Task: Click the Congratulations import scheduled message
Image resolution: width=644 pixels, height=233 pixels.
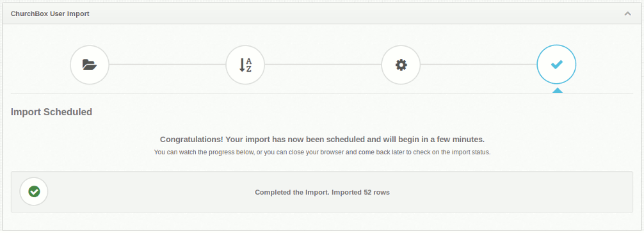Action: point(322,139)
